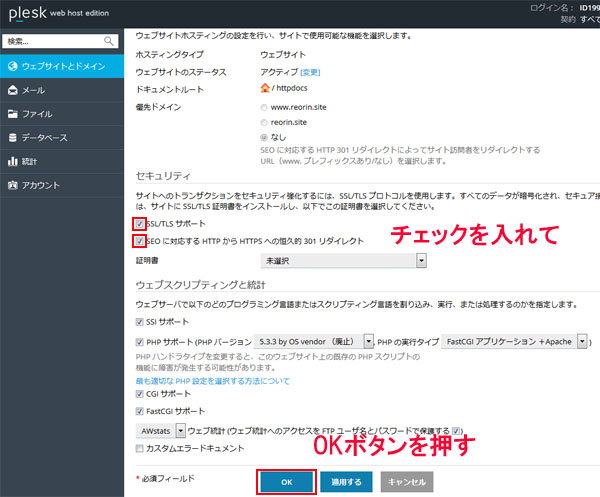Viewport: 600px width, 497px height.
Task: Click the セキュリティ section heading
Action: click(163, 176)
